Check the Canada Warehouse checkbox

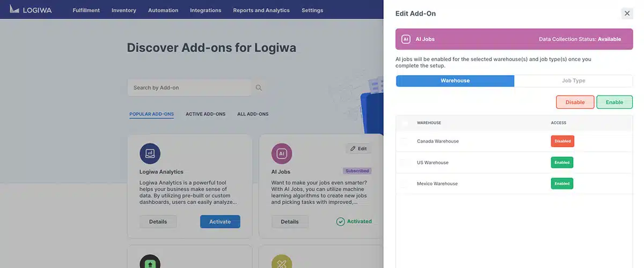(404, 142)
